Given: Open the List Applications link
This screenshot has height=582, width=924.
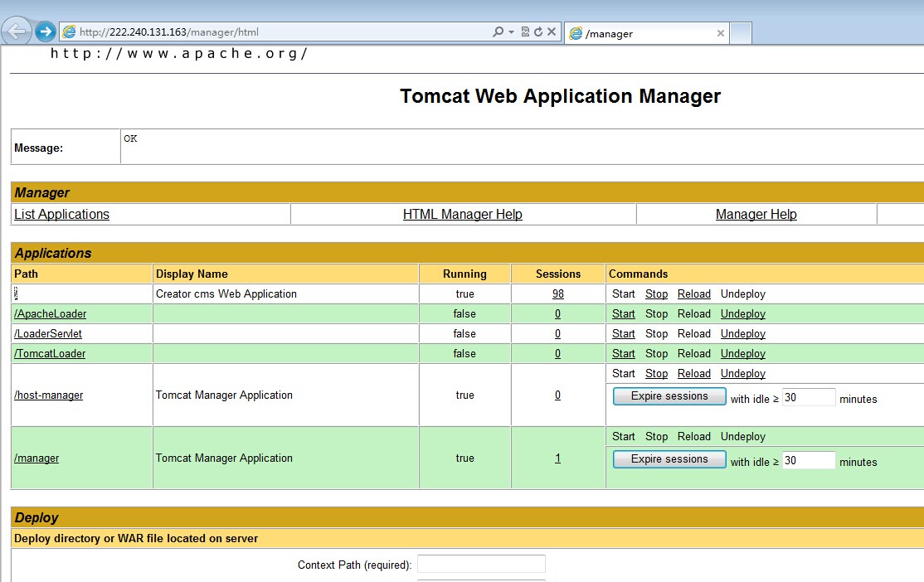Looking at the screenshot, I should [x=62, y=215].
